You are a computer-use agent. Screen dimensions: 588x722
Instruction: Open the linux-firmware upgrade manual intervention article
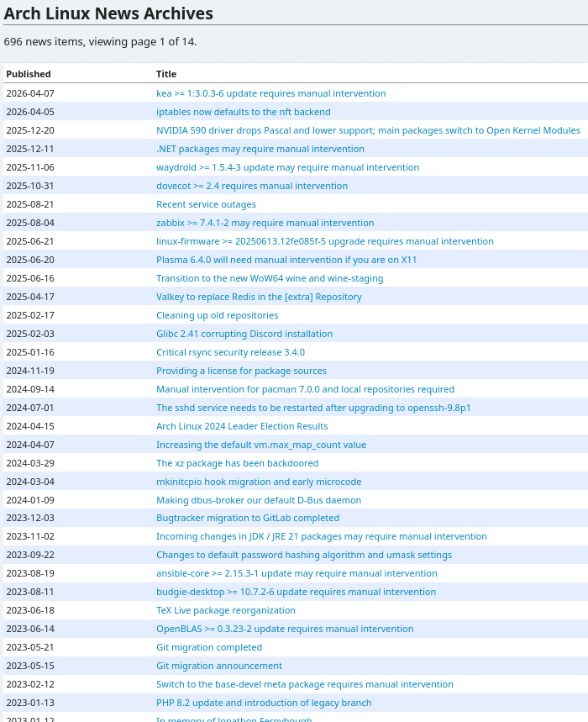[x=325, y=241]
